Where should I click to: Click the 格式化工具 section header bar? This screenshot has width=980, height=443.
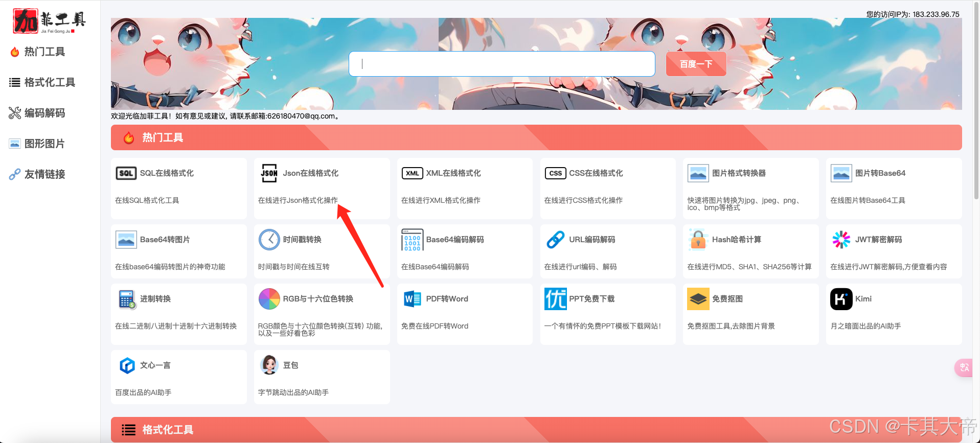tap(536, 430)
